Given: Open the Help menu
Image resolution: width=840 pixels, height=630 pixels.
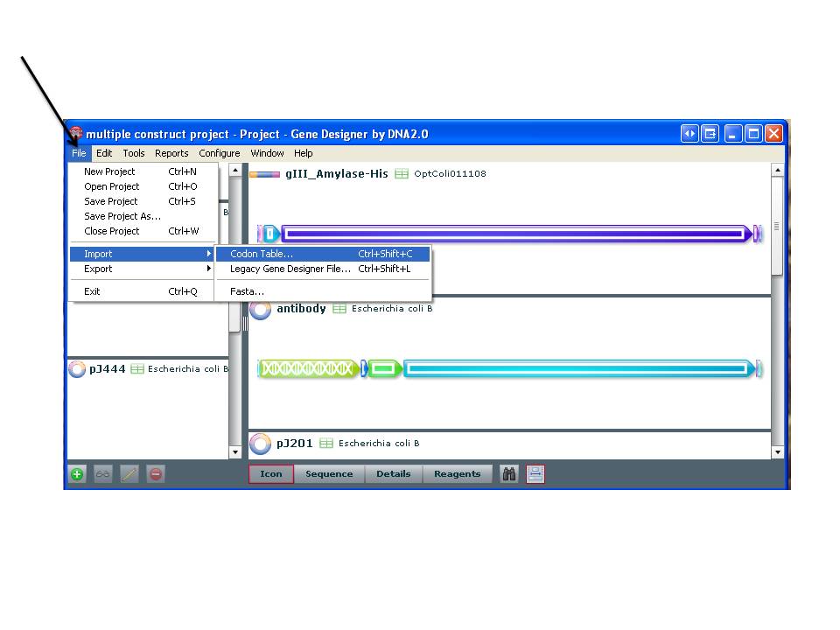Looking at the screenshot, I should click(x=304, y=153).
